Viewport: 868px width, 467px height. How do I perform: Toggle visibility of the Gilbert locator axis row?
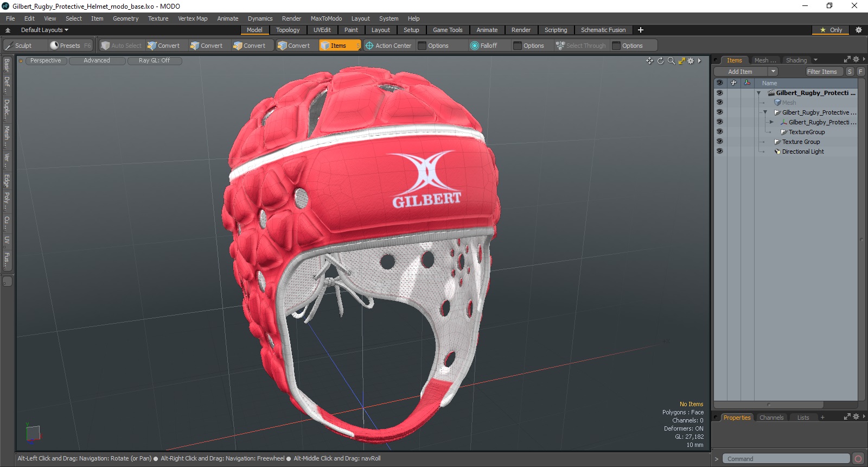tap(719, 122)
